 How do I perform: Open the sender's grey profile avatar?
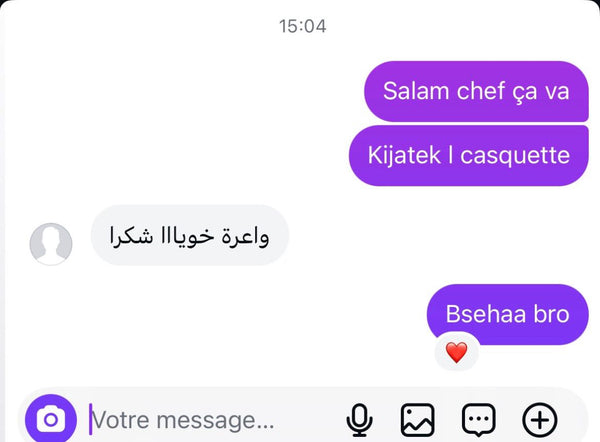tap(51, 244)
